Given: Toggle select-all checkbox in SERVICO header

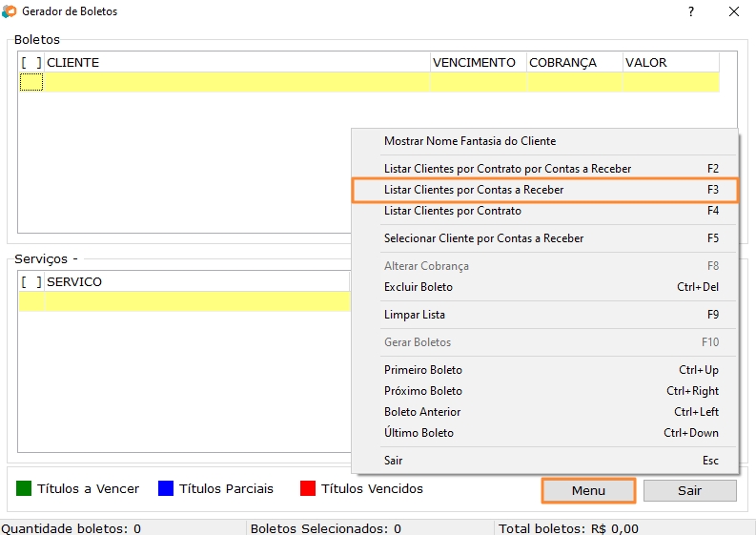Looking at the screenshot, I should coord(31,281).
